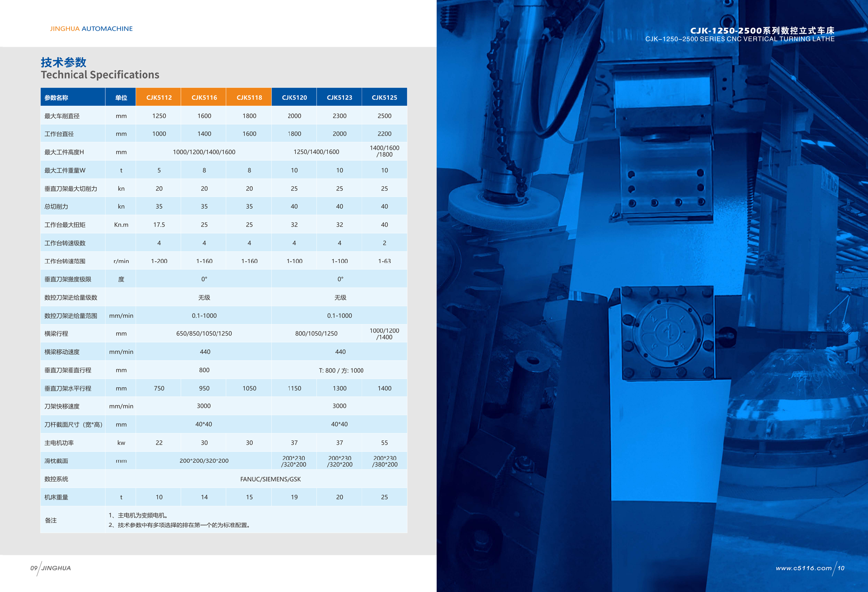Click the 工作台直径 row label
The height and width of the screenshot is (592, 868).
[x=59, y=134]
